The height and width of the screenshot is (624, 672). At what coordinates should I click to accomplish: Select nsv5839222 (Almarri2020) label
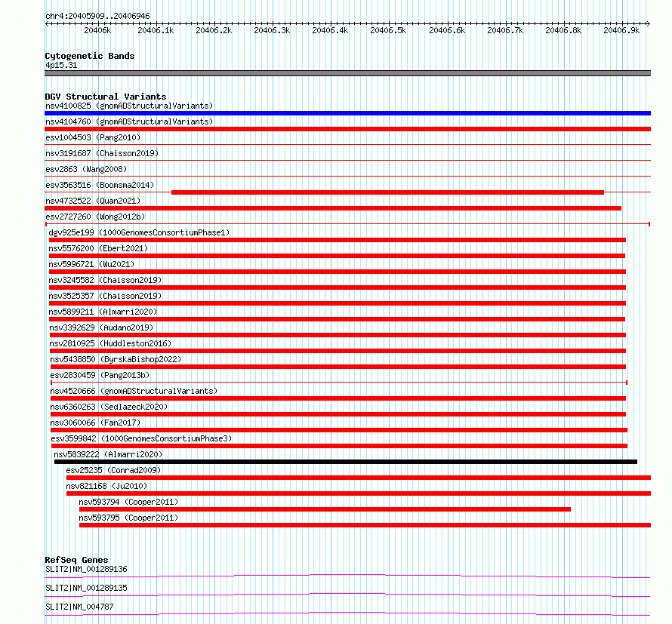tap(108, 454)
